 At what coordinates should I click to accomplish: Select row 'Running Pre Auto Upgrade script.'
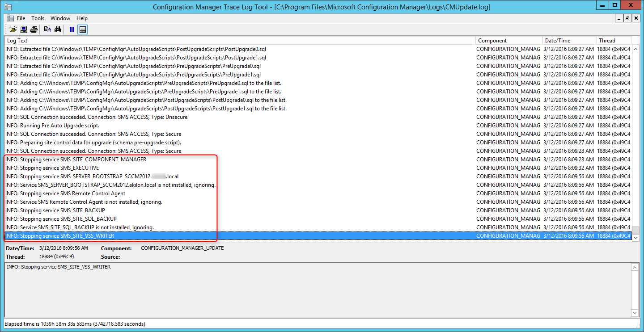click(318, 126)
